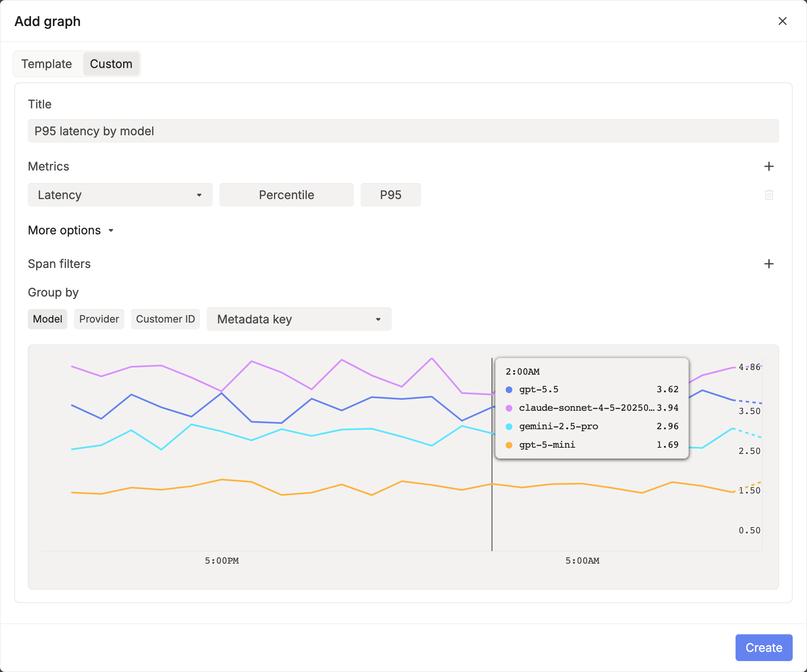Click the 4.86 y-axis value
This screenshot has height=672, width=807.
pos(749,367)
